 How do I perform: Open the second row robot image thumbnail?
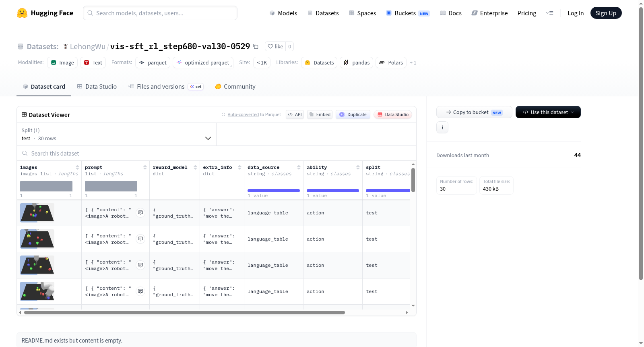(x=37, y=239)
